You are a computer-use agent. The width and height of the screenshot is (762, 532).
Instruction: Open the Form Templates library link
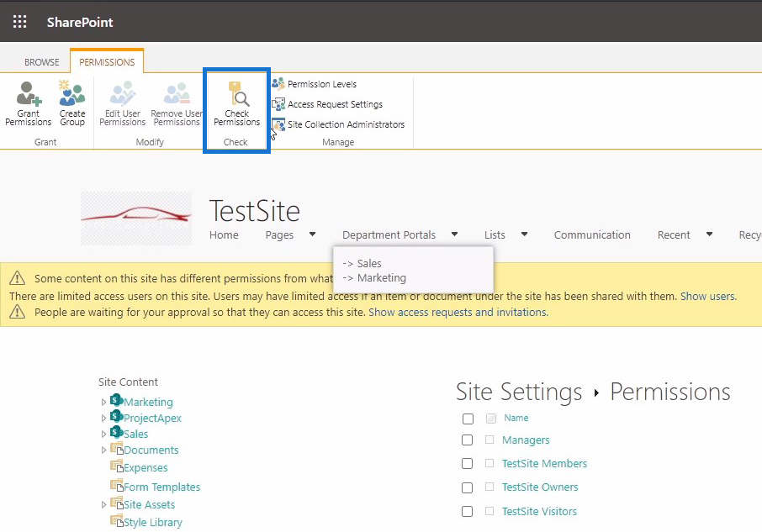point(161,487)
